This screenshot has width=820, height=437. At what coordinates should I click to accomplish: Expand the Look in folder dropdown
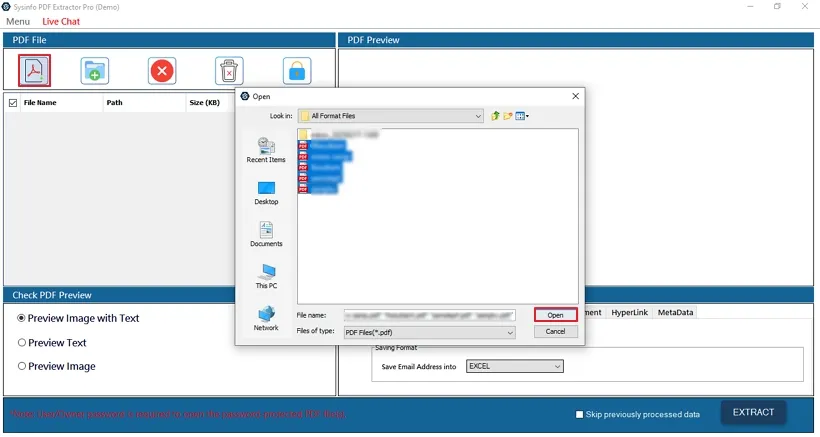(x=478, y=116)
